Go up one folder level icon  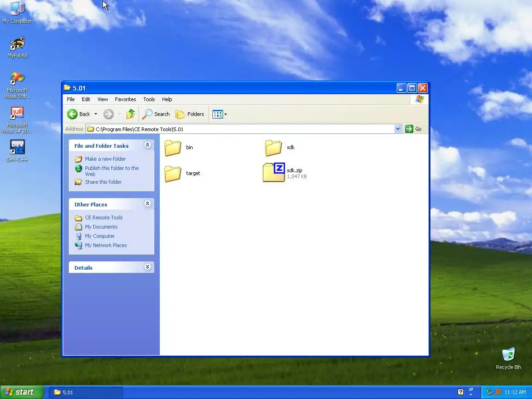[131, 115]
